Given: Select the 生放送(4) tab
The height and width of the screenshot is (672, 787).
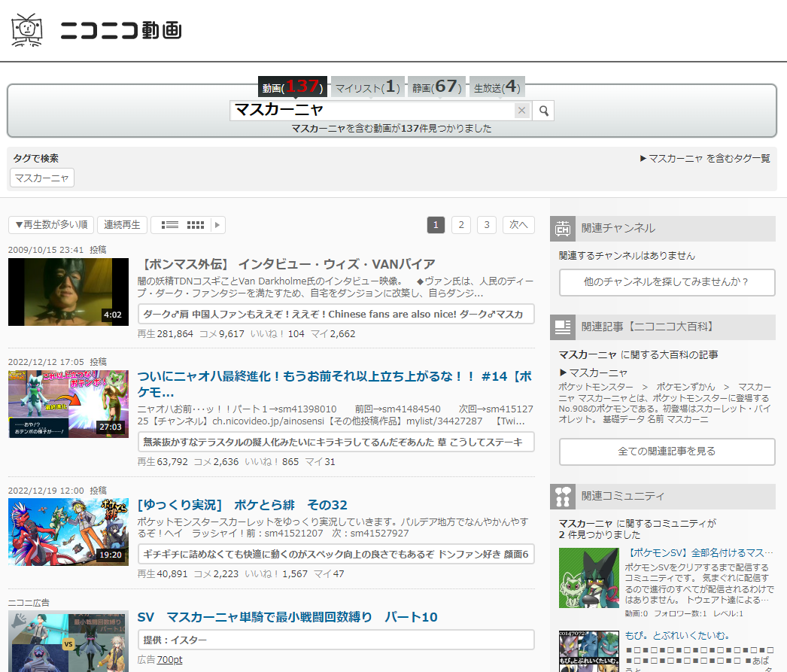Looking at the screenshot, I should click(497, 87).
